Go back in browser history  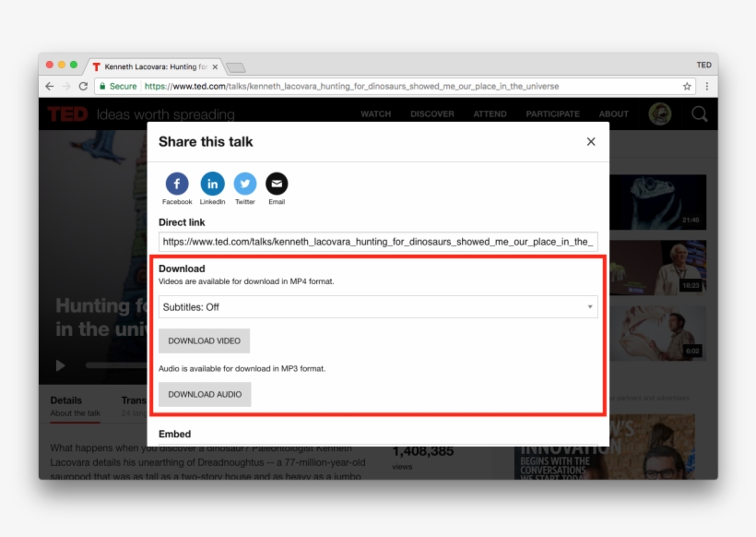pyautogui.click(x=49, y=87)
